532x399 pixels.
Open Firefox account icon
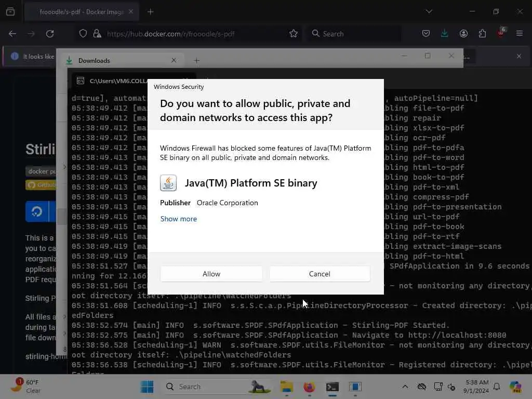point(463,34)
